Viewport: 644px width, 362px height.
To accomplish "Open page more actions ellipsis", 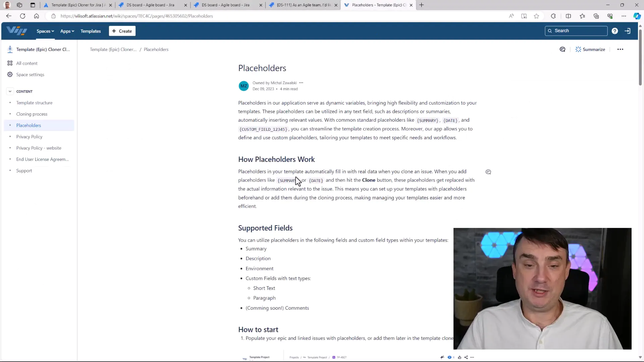I will click(620, 49).
